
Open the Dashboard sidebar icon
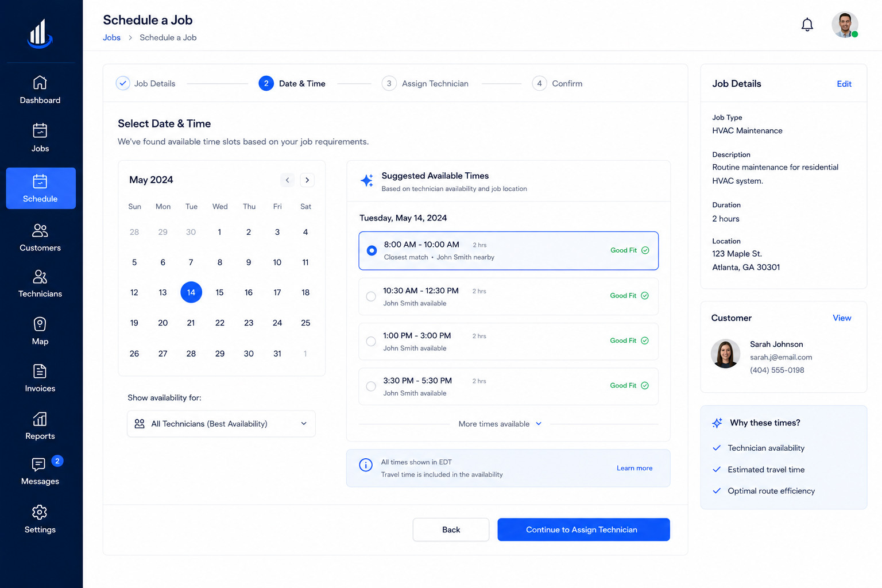(x=40, y=83)
